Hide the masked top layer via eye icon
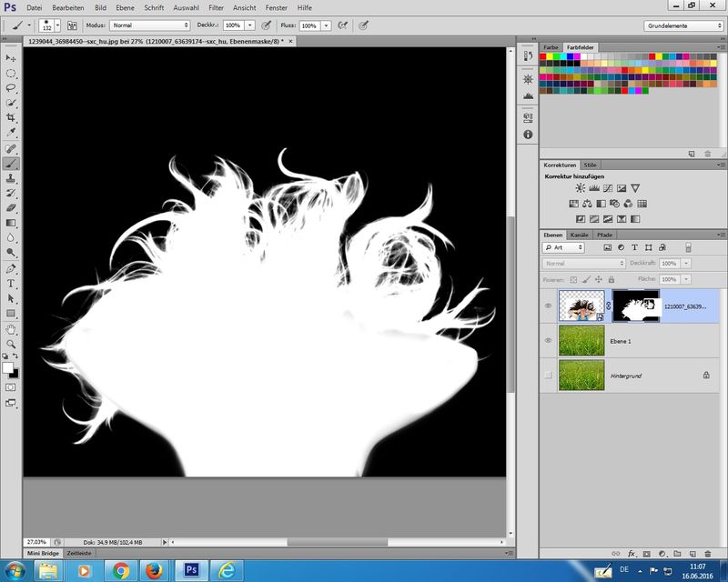Image resolution: width=728 pixels, height=582 pixels. coord(548,306)
